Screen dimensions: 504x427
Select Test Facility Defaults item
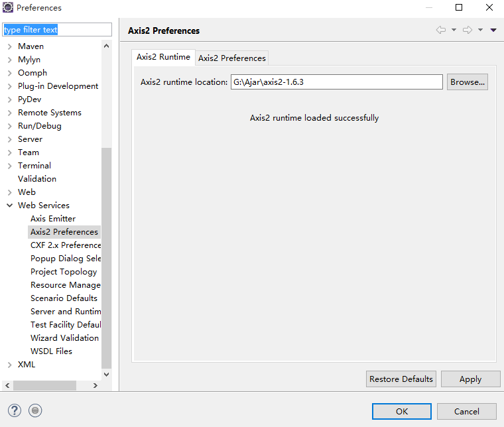click(x=66, y=325)
